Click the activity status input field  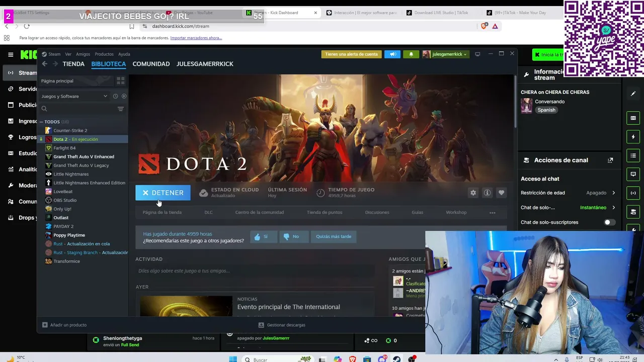coord(256,271)
